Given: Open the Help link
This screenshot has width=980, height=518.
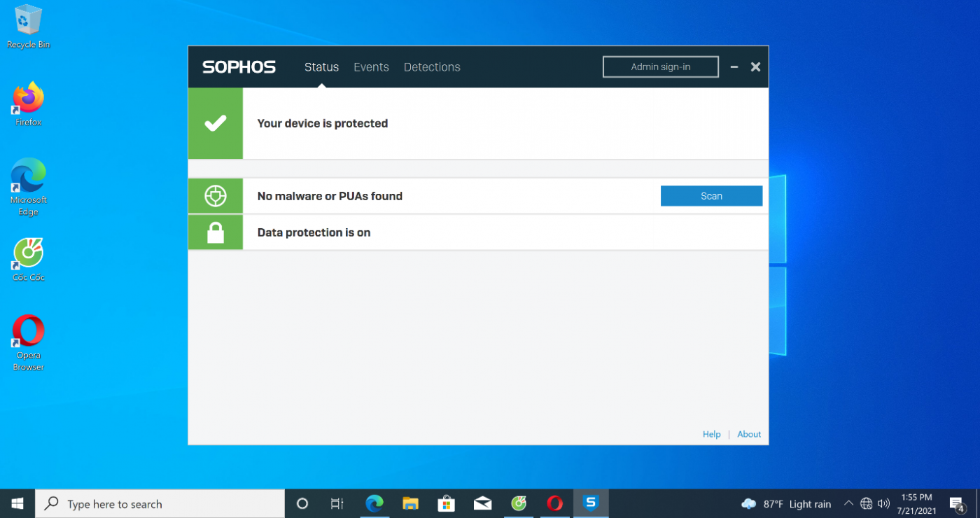Looking at the screenshot, I should (x=711, y=434).
